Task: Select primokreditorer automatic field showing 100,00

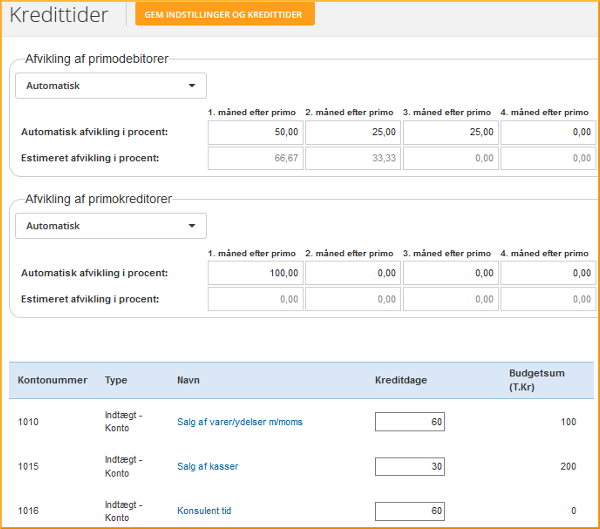Action: coord(255,273)
